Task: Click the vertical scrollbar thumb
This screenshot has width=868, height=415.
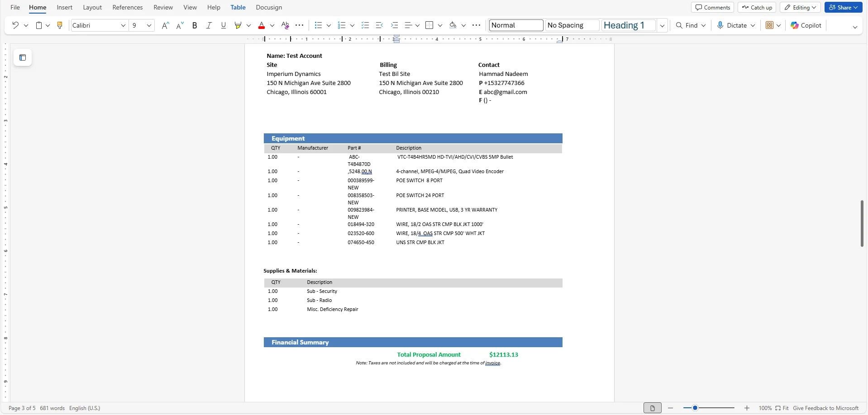Action: (862, 223)
